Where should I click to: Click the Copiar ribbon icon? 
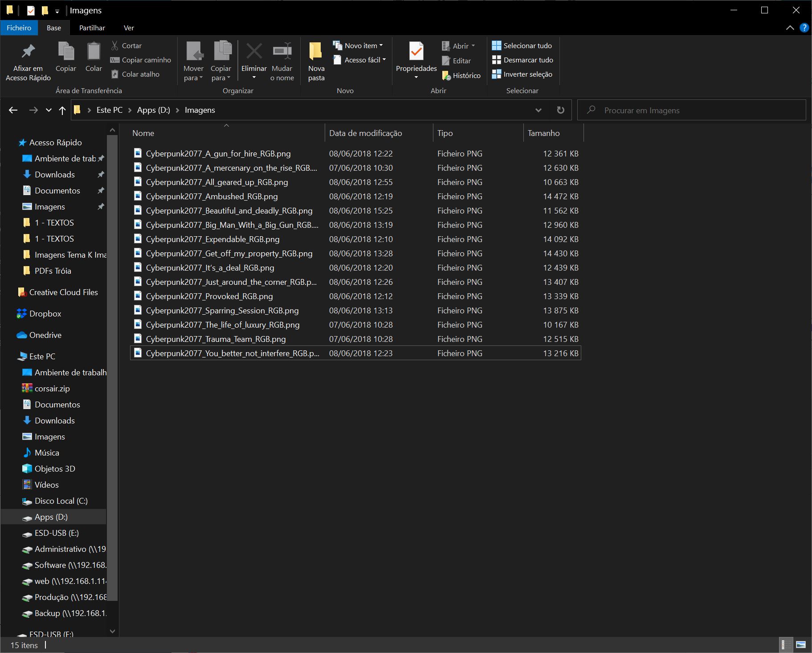66,57
